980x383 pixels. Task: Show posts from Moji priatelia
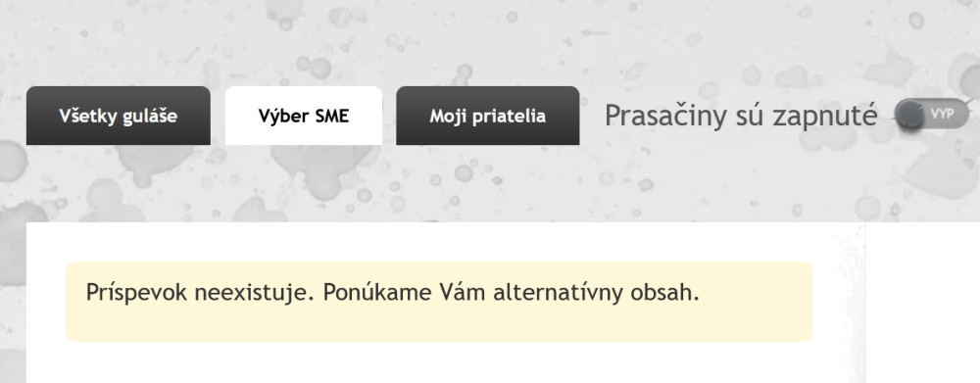pos(487,116)
